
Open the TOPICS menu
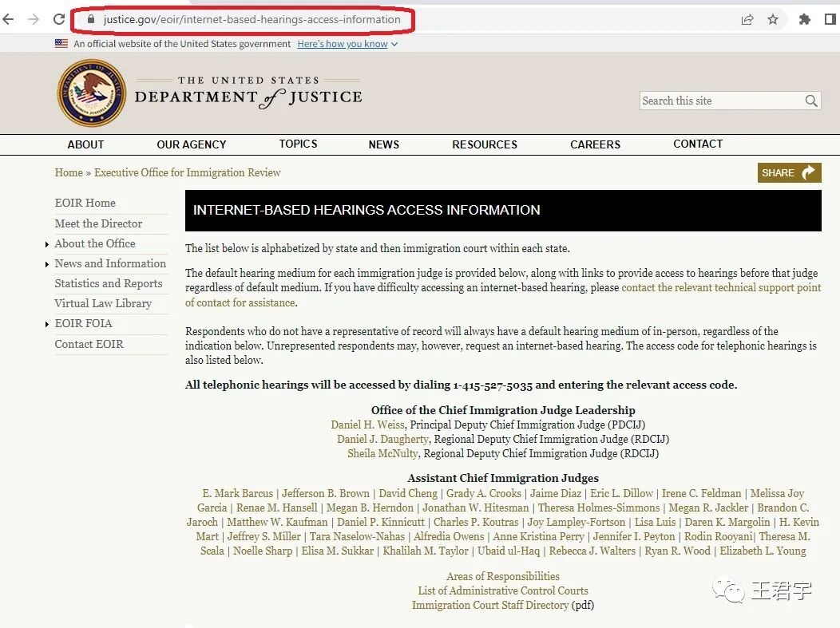point(298,144)
